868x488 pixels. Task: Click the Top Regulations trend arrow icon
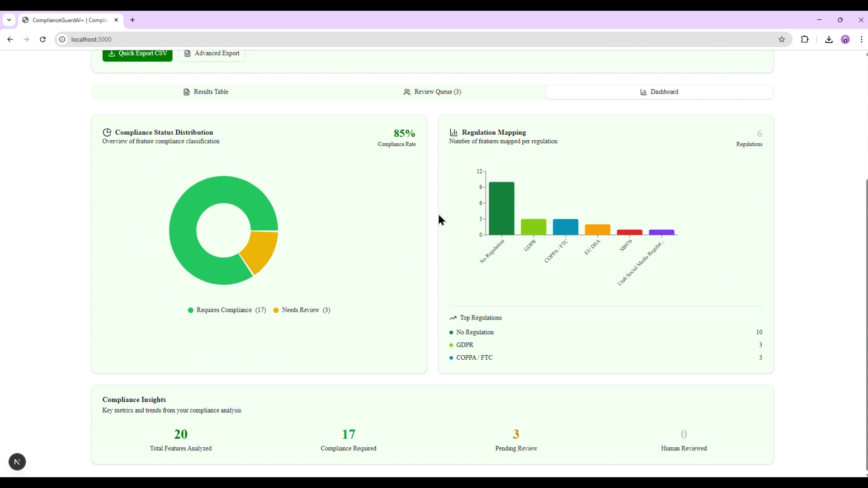[453, 318]
